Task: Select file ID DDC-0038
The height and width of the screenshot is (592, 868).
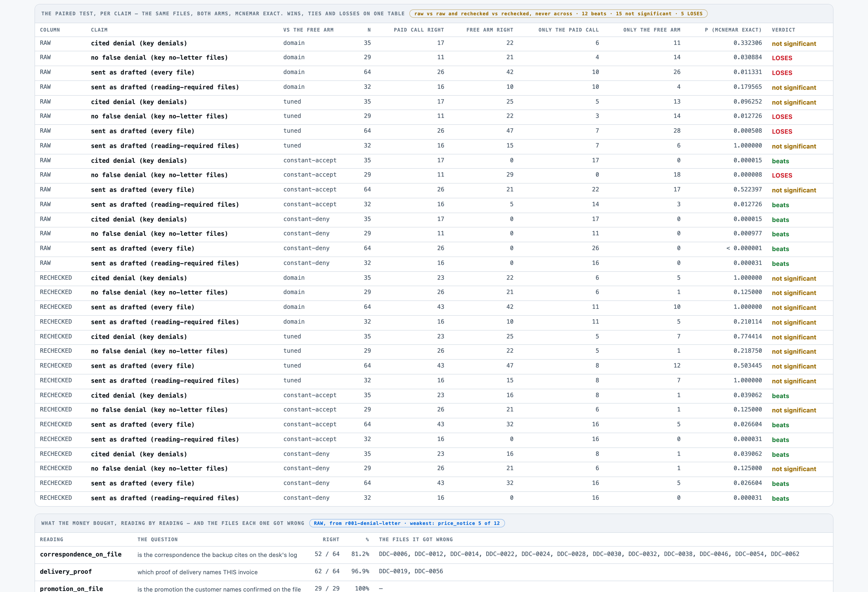Action: point(679,554)
